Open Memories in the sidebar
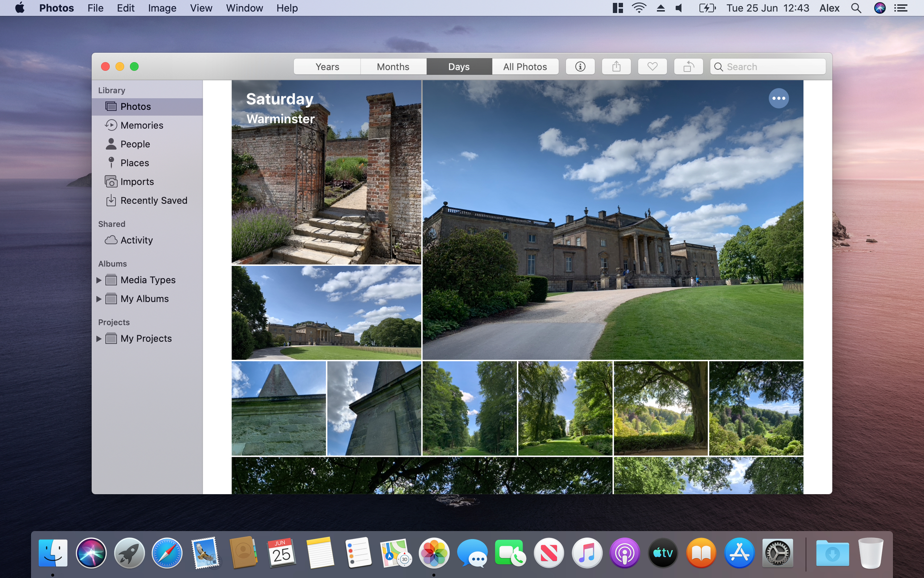The width and height of the screenshot is (924, 578). (x=147, y=125)
